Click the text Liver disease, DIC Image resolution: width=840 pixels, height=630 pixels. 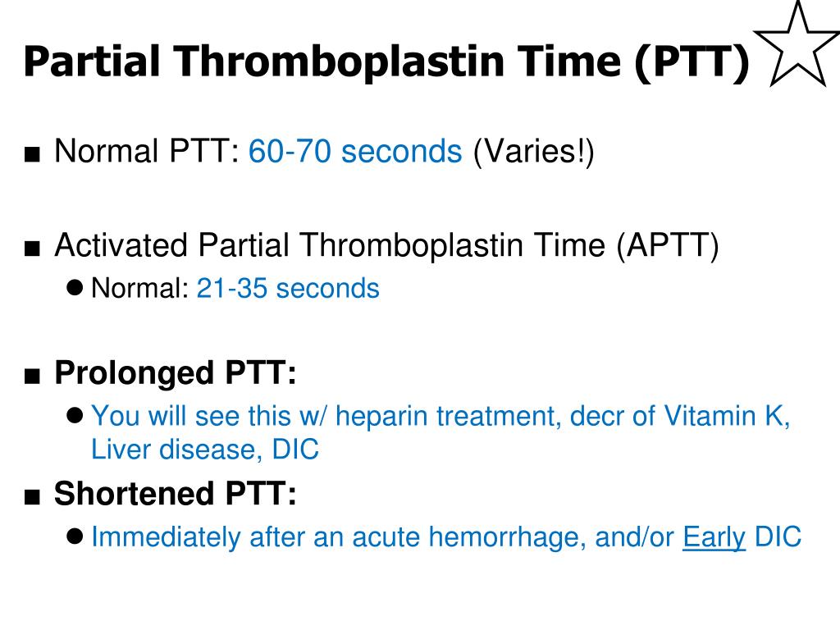pyautogui.click(x=204, y=449)
